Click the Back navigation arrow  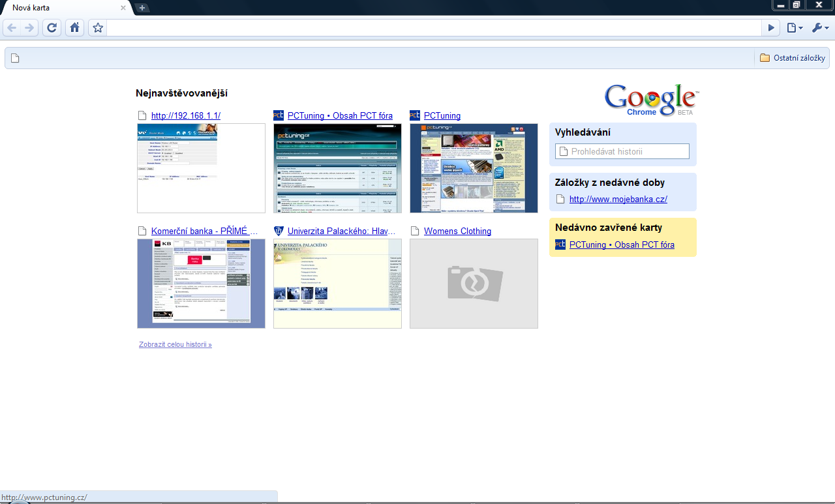coord(12,28)
